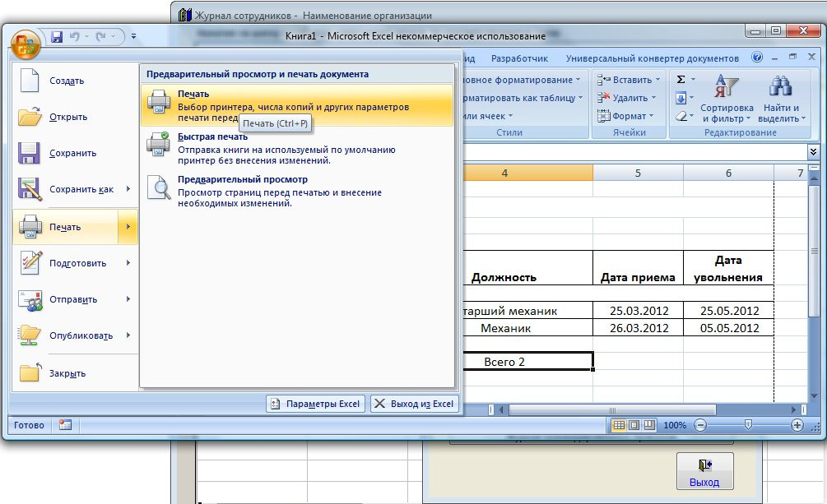Viewport: 827px width, 504px height.
Task: Open Найти и выделить binoculars
Action: coord(782,99)
